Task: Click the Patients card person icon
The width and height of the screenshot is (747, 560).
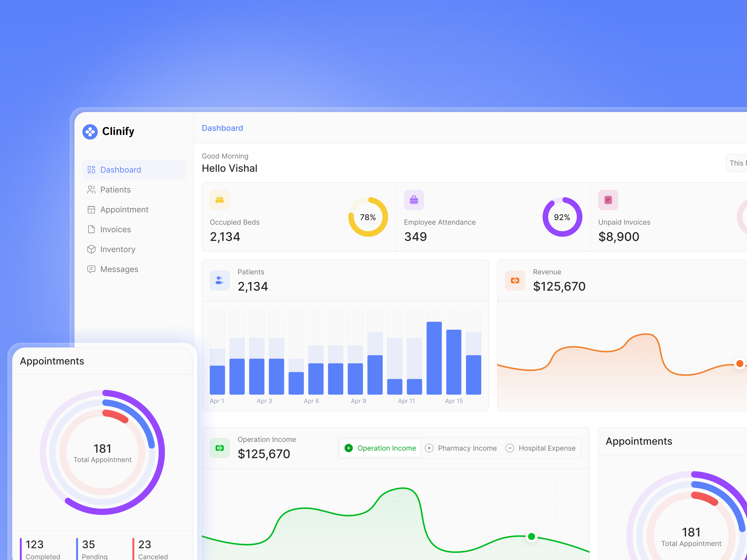Action: click(x=219, y=280)
